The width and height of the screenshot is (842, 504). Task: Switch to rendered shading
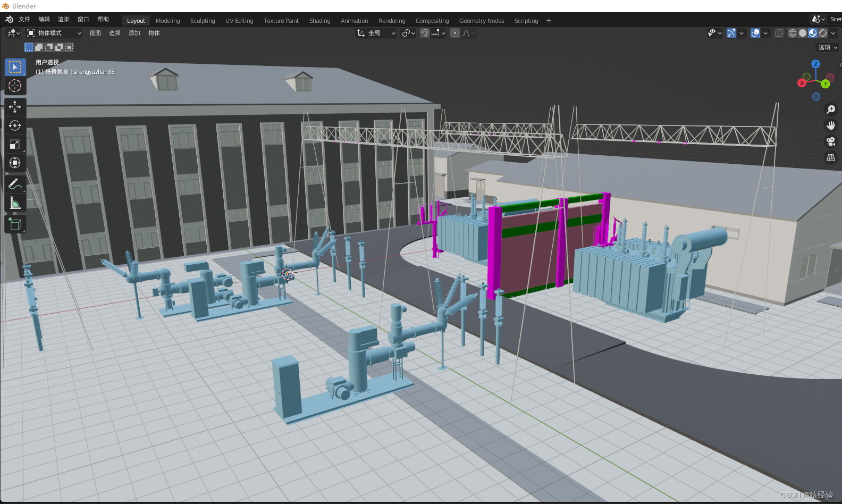(x=823, y=33)
